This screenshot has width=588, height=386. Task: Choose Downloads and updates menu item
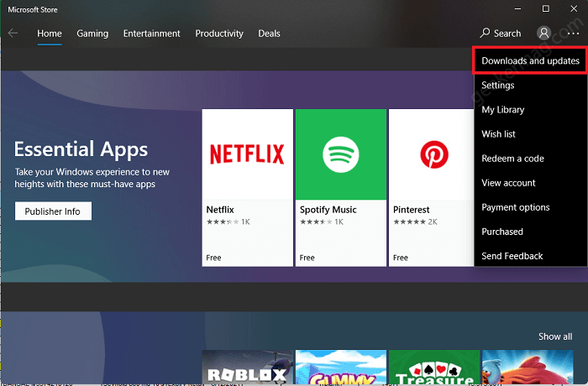(530, 60)
